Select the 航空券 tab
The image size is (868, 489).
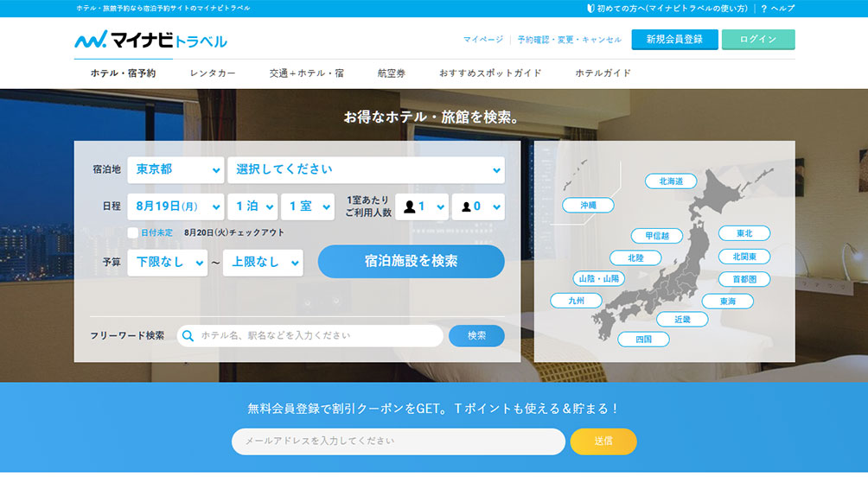click(392, 73)
